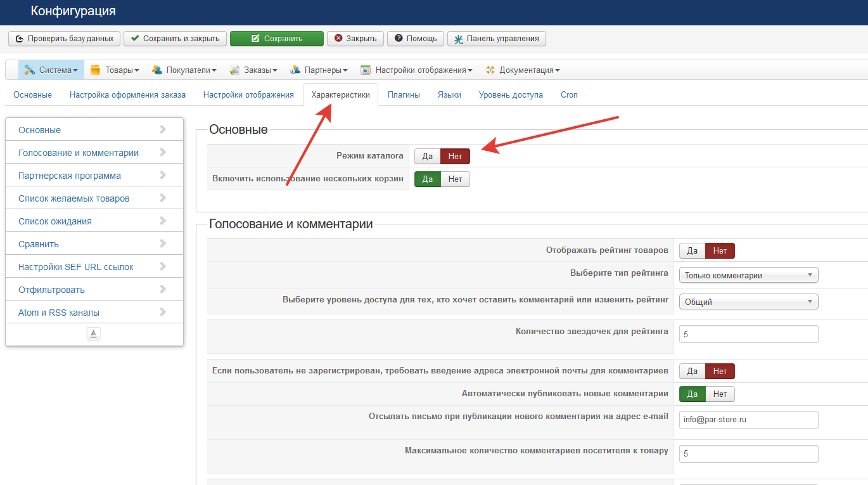Click the Проверить базу данных button
The height and width of the screenshot is (485, 868).
click(64, 39)
